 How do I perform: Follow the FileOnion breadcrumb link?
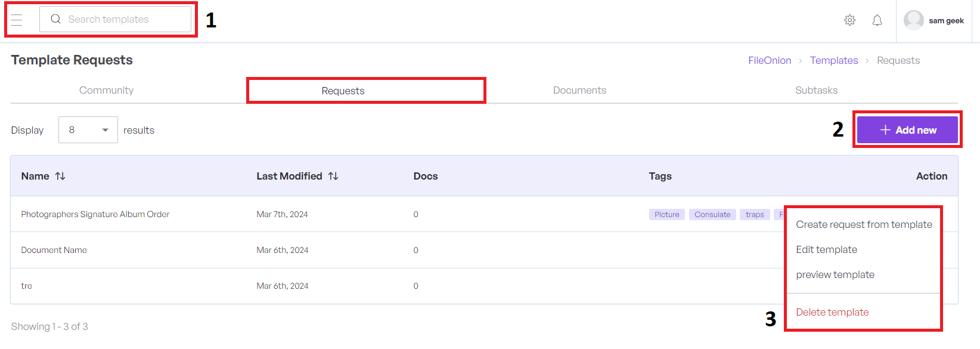point(770,60)
